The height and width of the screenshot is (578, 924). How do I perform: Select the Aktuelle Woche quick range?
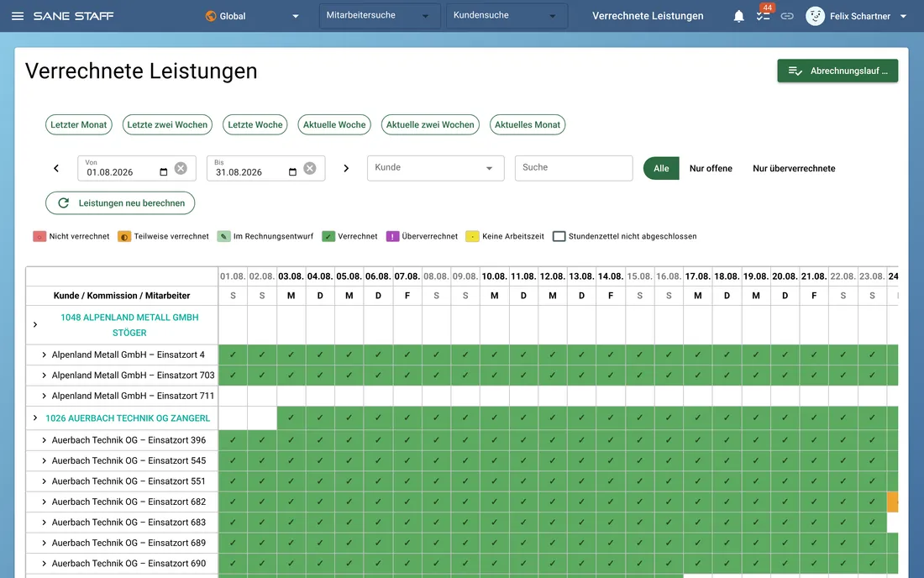(x=334, y=125)
